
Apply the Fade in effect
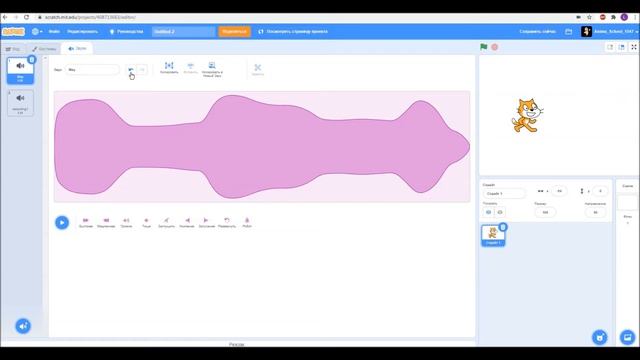[x=187, y=222]
